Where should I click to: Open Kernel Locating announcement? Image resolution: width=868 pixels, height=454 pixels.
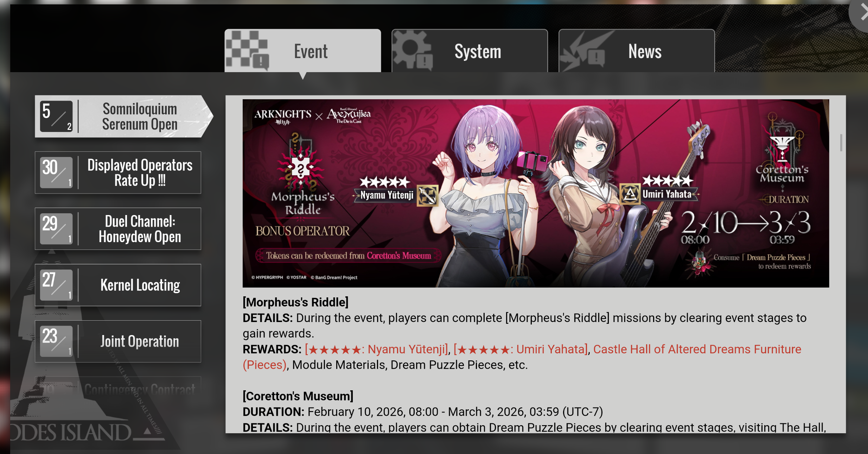[x=118, y=285]
